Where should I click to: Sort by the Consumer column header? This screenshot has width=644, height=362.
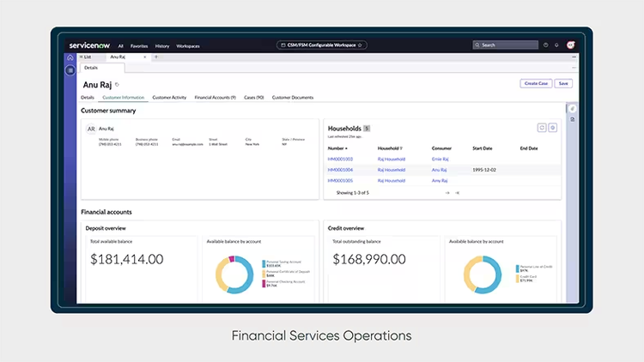pos(441,148)
